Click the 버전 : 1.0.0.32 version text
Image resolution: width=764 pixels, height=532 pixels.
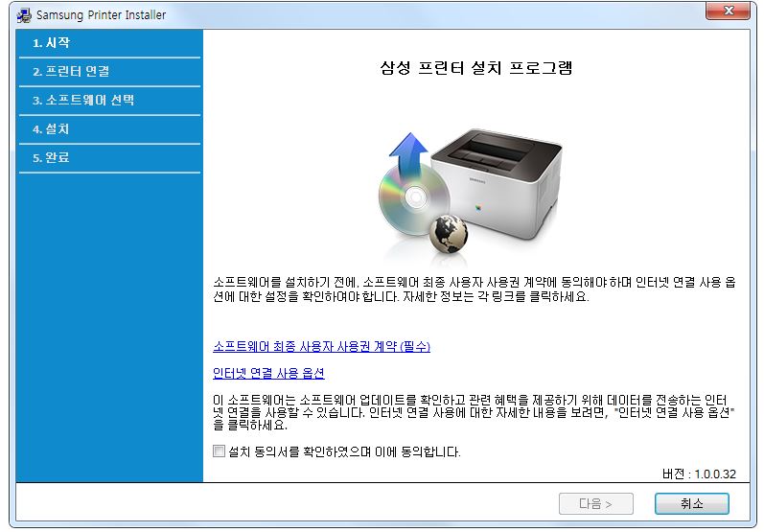pyautogui.click(x=699, y=474)
